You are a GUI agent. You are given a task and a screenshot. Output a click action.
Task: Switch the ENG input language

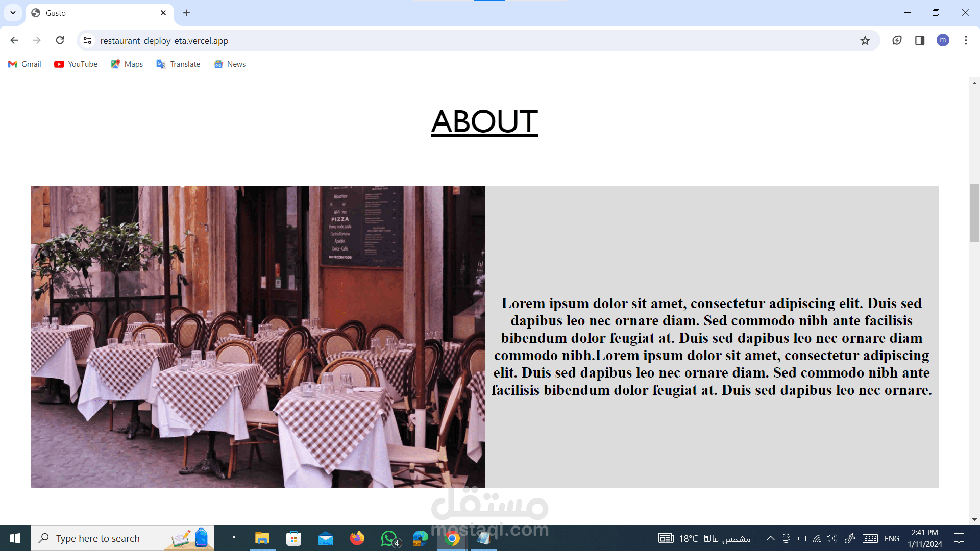(x=892, y=538)
